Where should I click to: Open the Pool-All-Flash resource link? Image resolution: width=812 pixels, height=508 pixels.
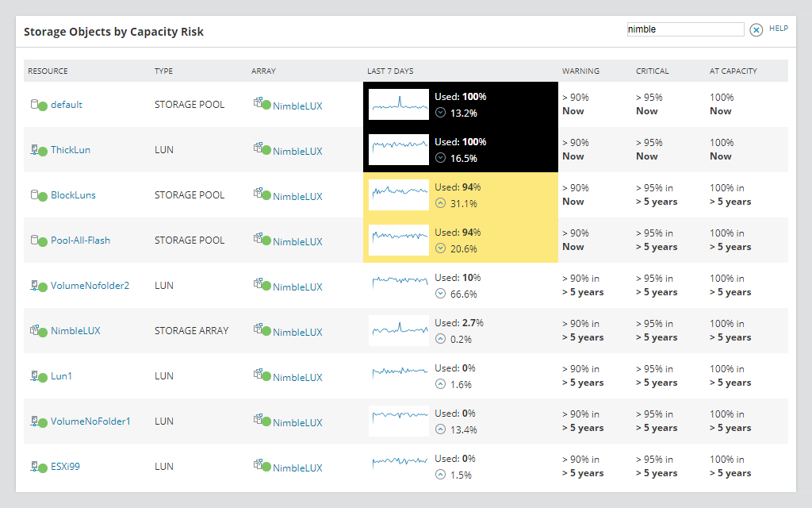(x=79, y=240)
